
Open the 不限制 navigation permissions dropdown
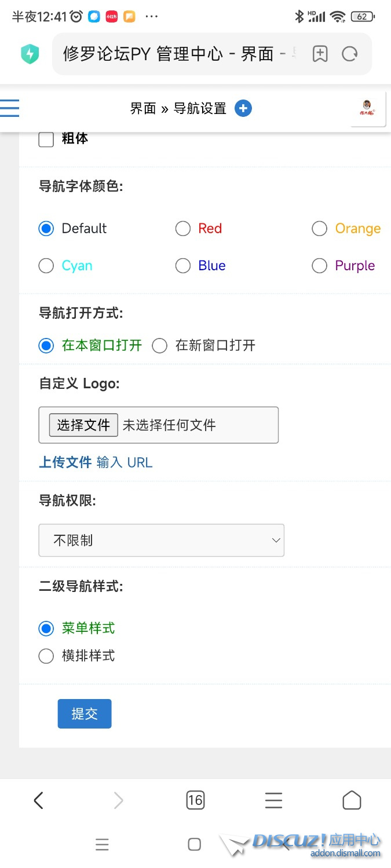161,540
